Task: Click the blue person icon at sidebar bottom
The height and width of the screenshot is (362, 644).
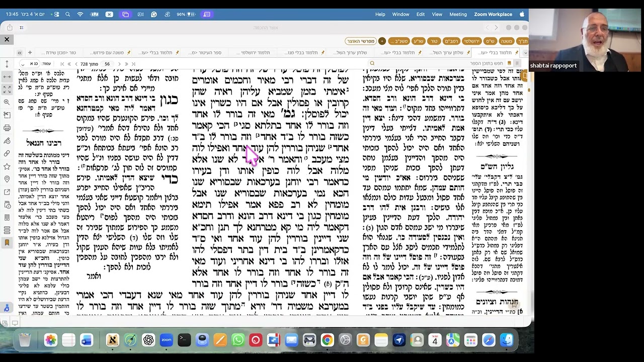Action: tap(7, 308)
